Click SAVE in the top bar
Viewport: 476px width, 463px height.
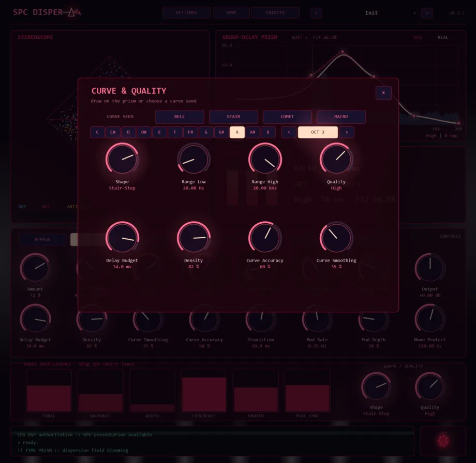tap(231, 12)
